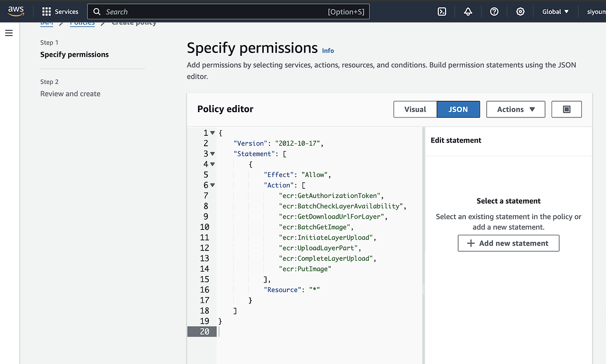
Task: Open the help question mark icon
Action: pyautogui.click(x=494, y=12)
